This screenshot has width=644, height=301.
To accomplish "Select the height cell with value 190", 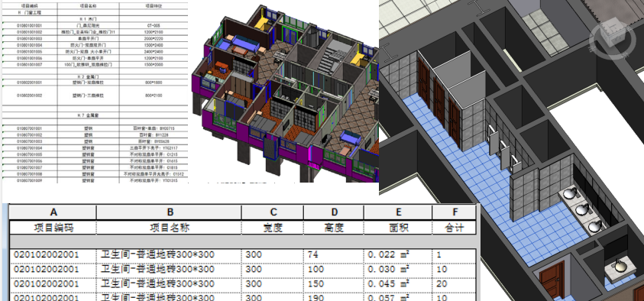I will point(334,297).
